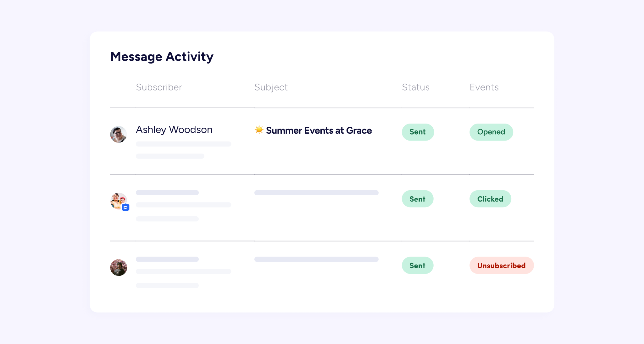644x344 pixels.
Task: Sort by the Subject column header
Action: pyautogui.click(x=271, y=87)
